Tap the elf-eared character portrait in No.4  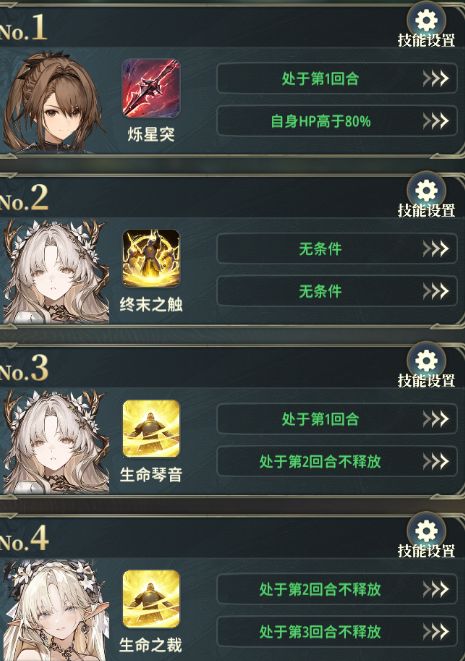[55, 611]
